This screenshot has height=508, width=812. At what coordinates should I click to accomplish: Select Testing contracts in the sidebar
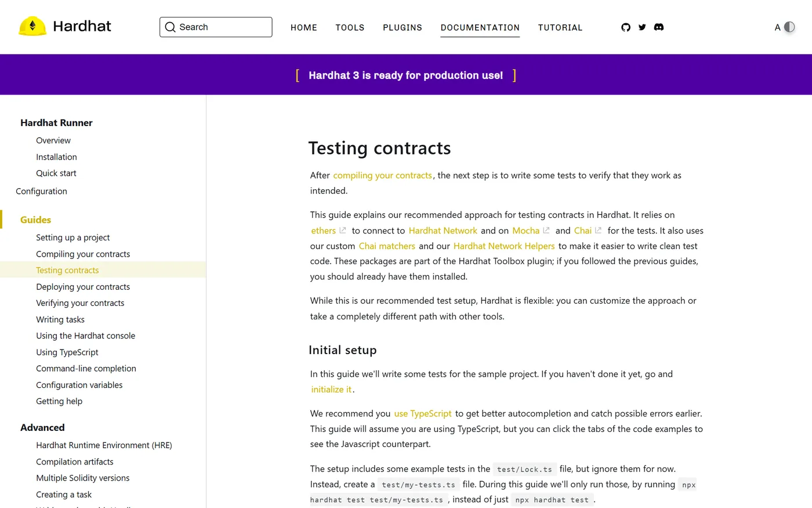pyautogui.click(x=67, y=270)
